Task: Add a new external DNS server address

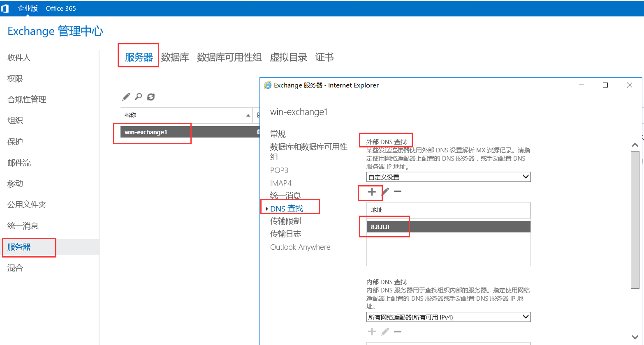Action: (x=371, y=191)
